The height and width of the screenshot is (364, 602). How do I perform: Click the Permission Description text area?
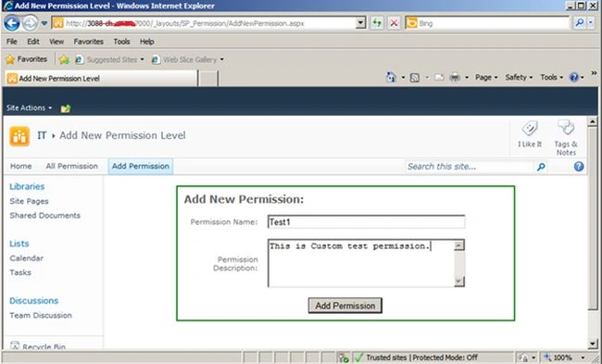(x=361, y=263)
